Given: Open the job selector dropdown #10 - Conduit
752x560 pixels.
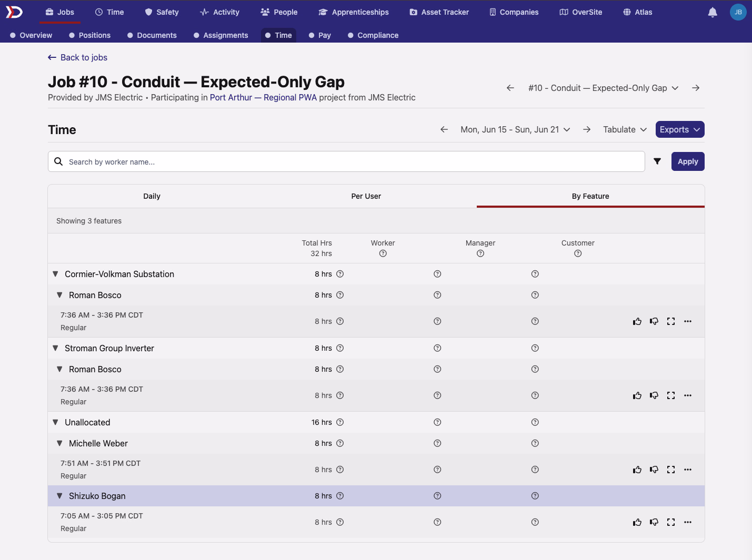Looking at the screenshot, I should coord(603,88).
